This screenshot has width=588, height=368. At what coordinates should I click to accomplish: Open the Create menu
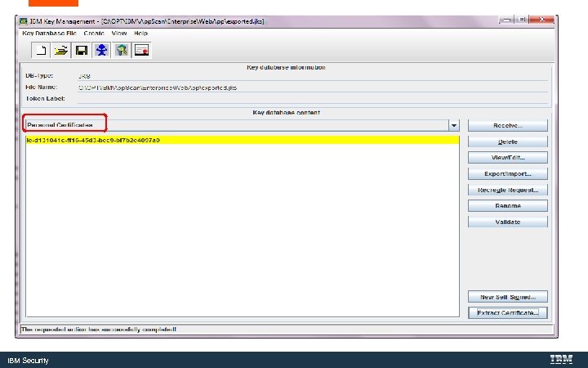[94, 33]
